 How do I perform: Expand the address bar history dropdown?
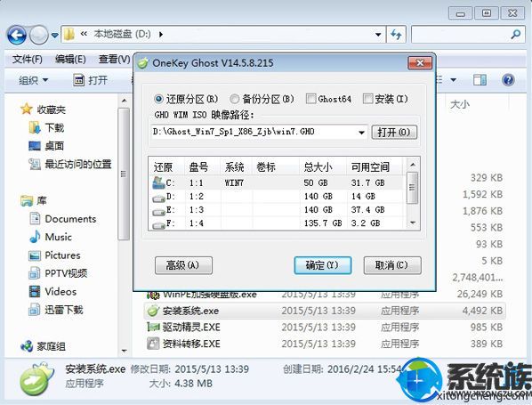[378, 35]
